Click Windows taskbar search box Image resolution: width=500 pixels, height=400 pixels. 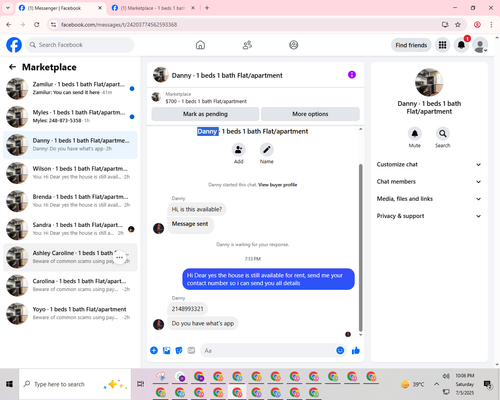(75, 384)
